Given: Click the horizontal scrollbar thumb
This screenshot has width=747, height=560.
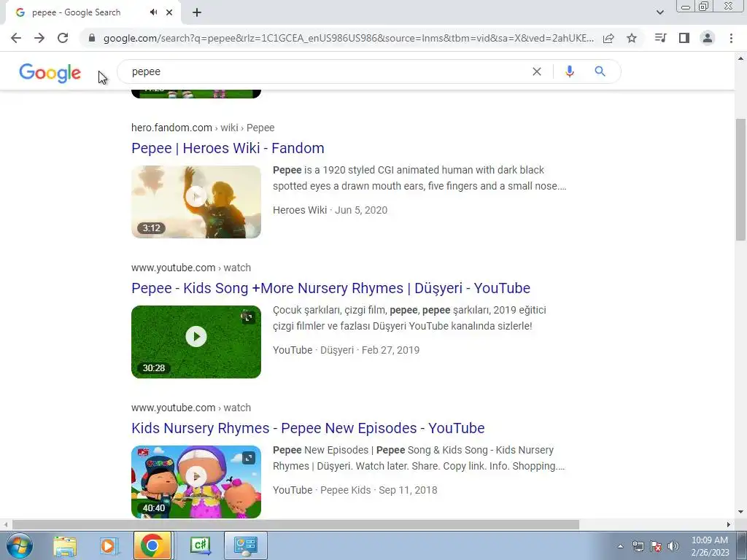Looking at the screenshot, I should click(295, 524).
